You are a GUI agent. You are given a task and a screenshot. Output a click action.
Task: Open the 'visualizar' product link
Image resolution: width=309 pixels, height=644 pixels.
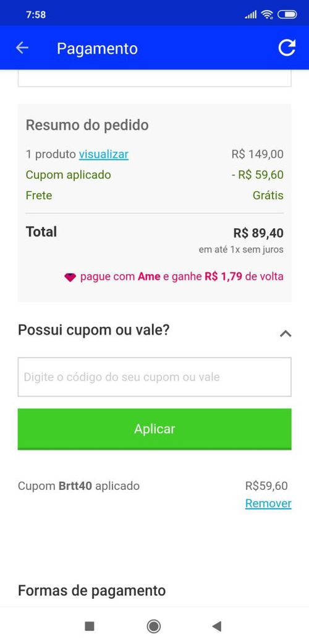(x=104, y=154)
